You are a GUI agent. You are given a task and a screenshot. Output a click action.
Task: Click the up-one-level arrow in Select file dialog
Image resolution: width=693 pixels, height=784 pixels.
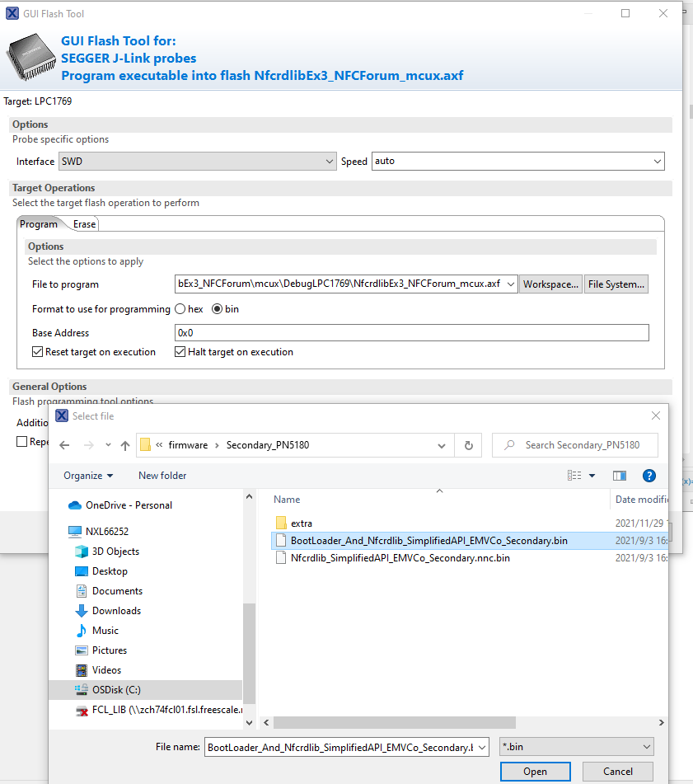coord(125,444)
